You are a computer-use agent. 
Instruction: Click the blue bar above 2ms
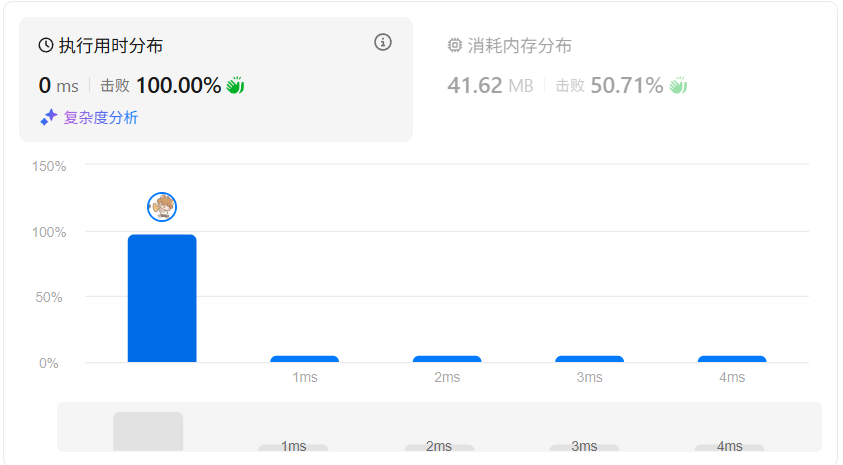[447, 359]
